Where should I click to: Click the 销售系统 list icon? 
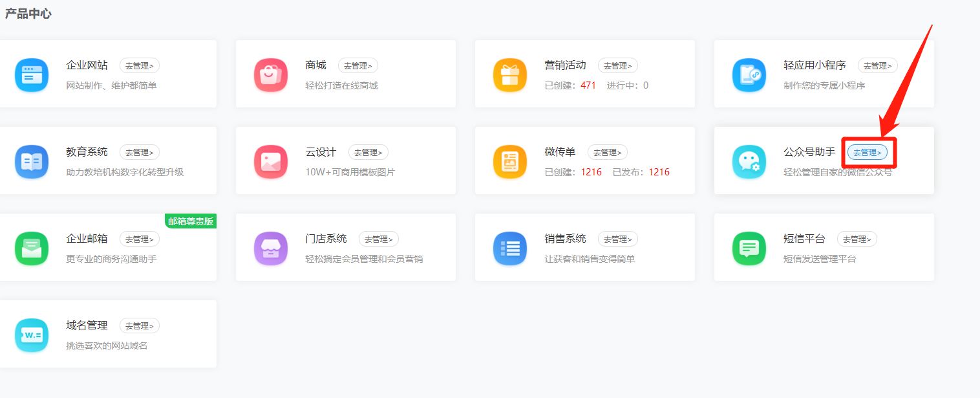(x=510, y=248)
